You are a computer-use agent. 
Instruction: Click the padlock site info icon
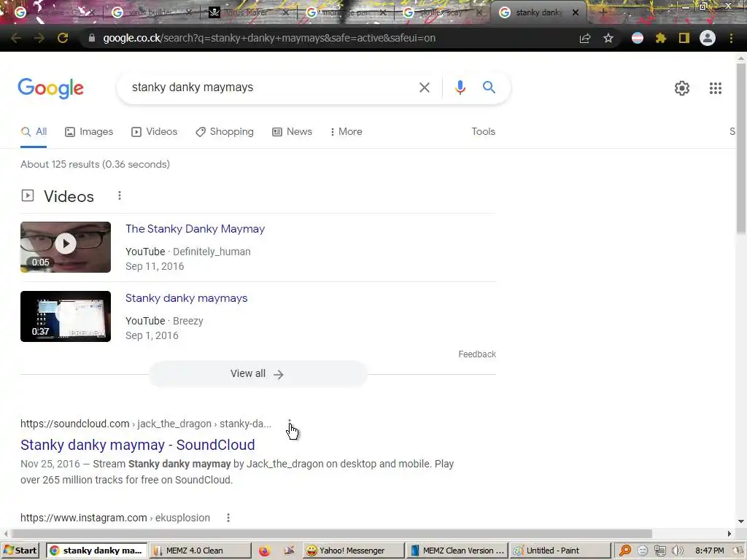(92, 38)
